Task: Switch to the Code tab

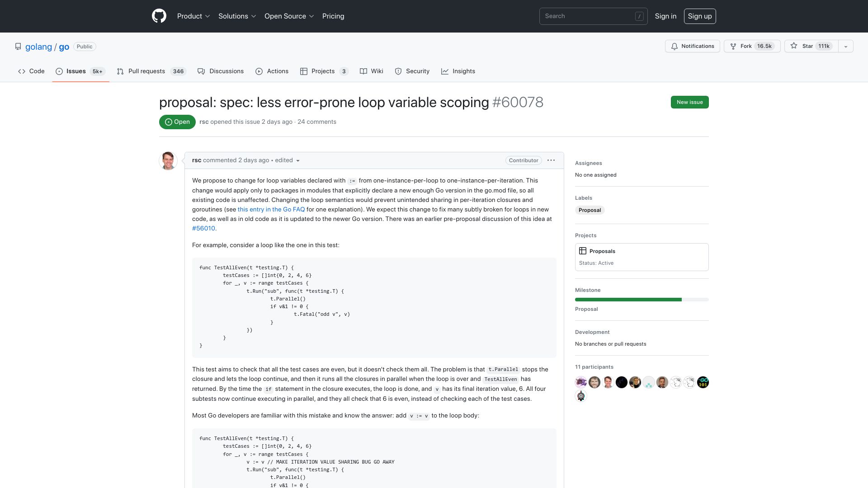Action: click(31, 71)
